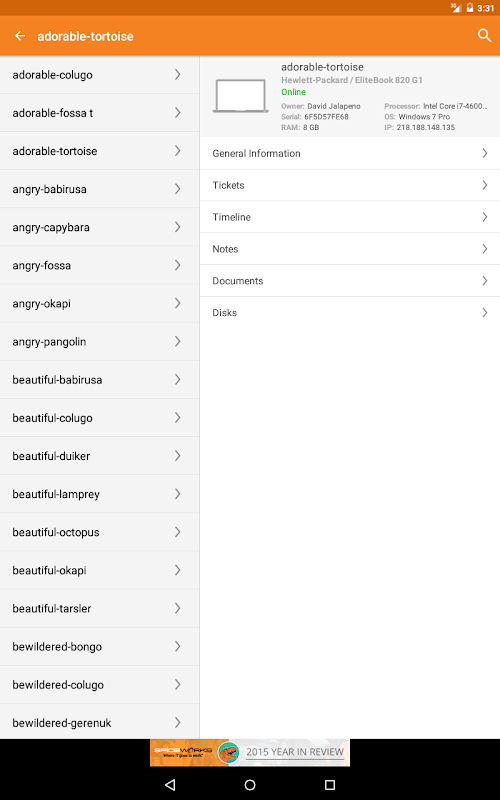The image size is (500, 800).
Task: Expand General Information section chevron
Action: coord(485,153)
